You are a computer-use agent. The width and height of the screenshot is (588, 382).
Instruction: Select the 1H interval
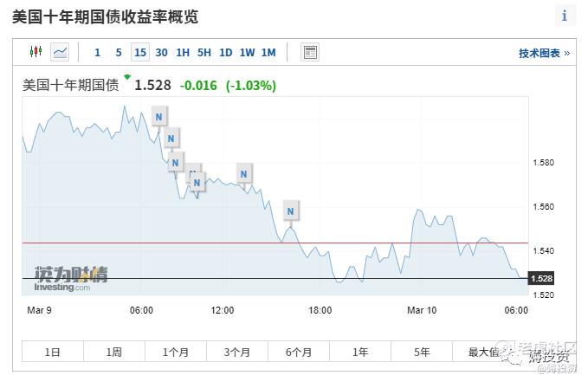(x=183, y=53)
